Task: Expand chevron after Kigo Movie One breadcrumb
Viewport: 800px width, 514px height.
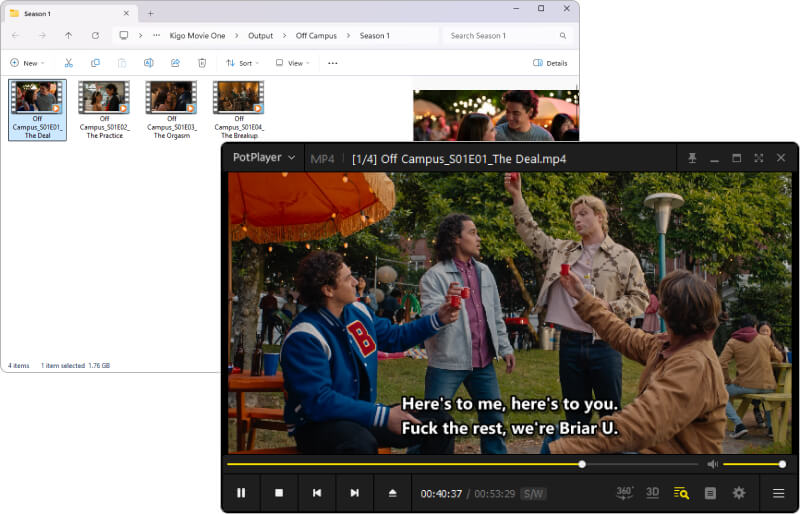Action: (237, 36)
